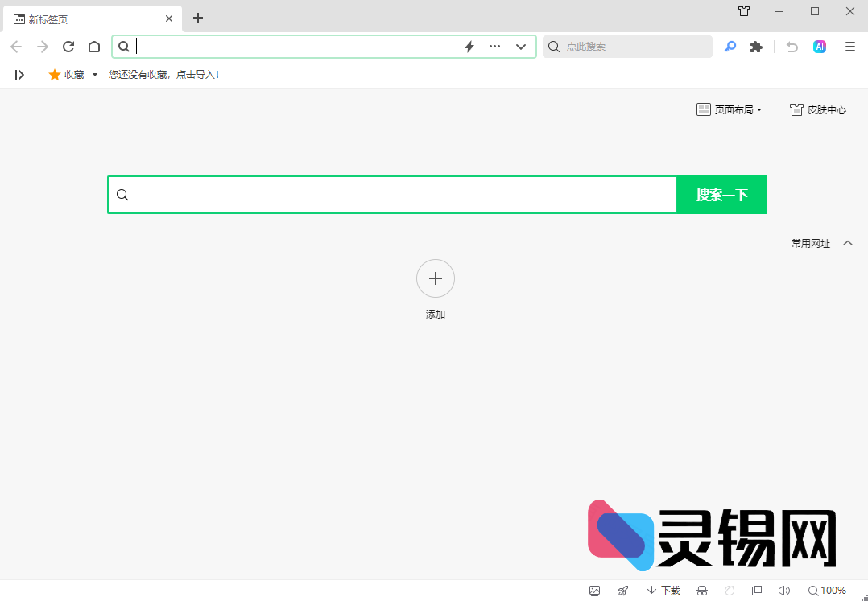Click the extensions puzzle icon

click(x=756, y=47)
